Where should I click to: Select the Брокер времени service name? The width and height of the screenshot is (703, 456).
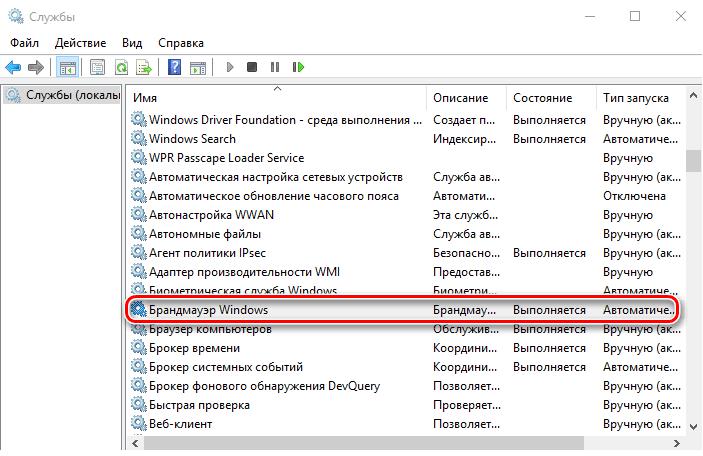tap(195, 347)
